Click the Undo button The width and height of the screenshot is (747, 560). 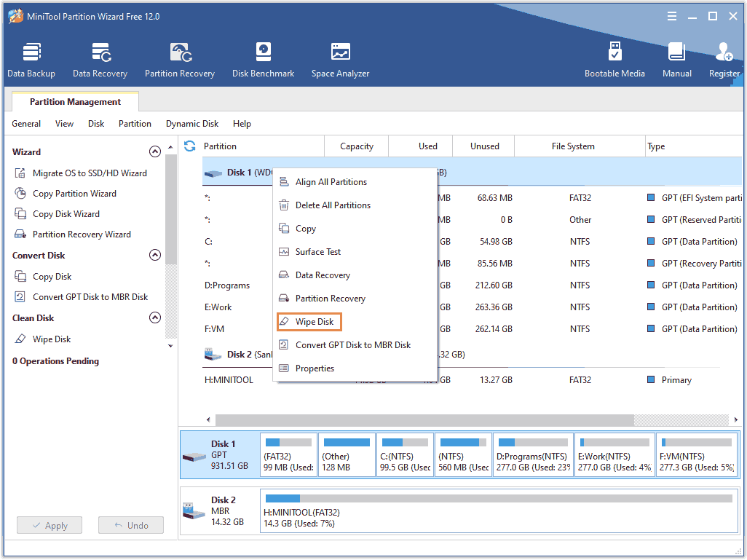click(131, 525)
